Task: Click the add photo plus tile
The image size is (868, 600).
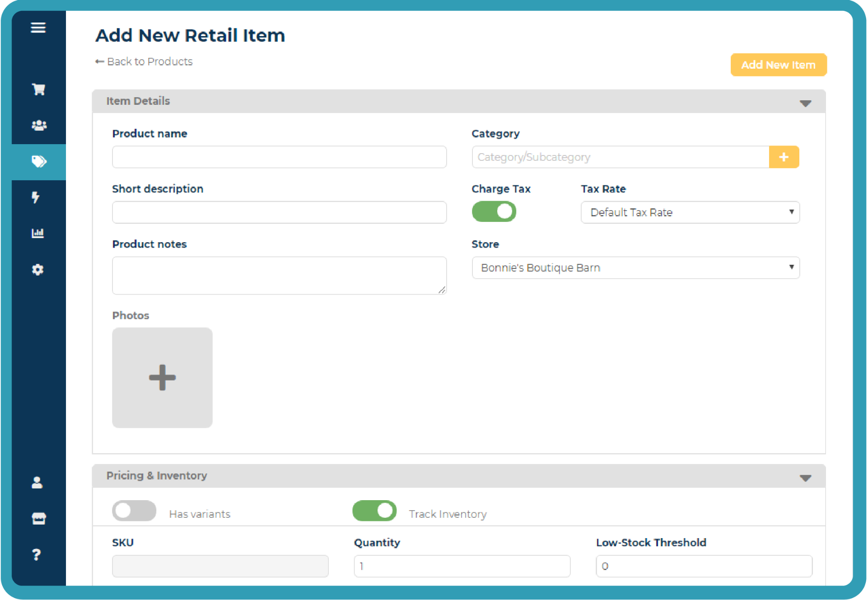Action: 162,378
